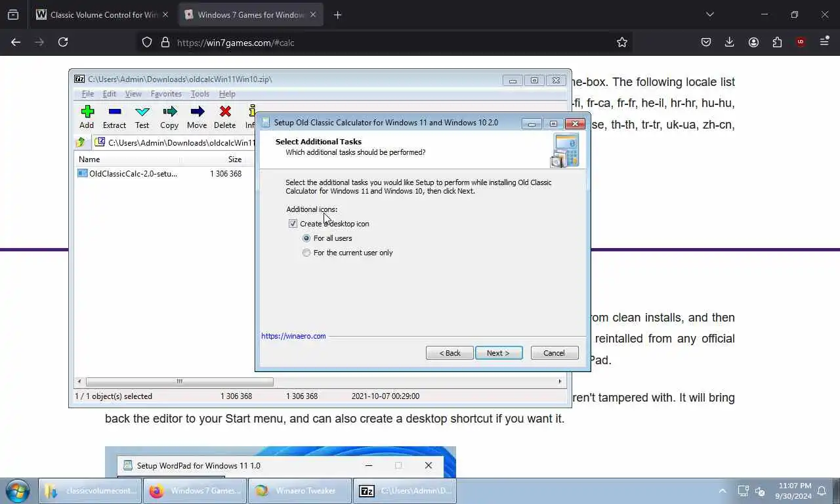The width and height of the screenshot is (840, 504).
Task: Open a new browser tab
Action: click(x=337, y=14)
